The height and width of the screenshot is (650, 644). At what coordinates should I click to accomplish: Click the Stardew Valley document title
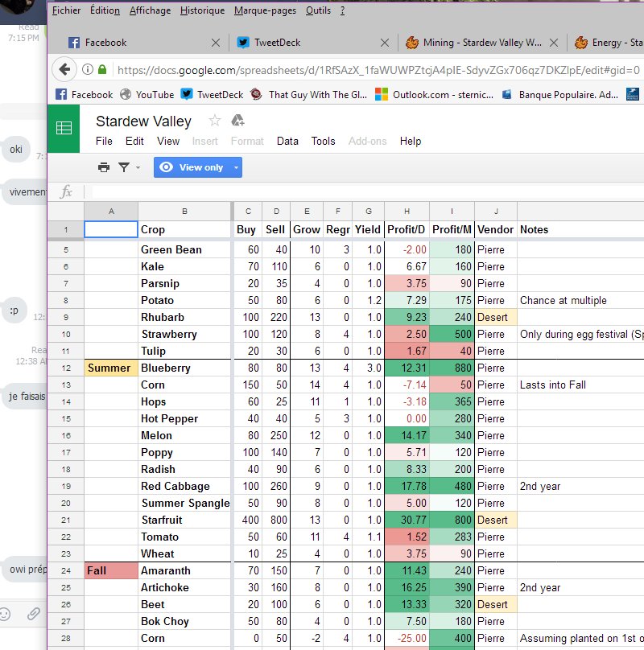coord(143,121)
